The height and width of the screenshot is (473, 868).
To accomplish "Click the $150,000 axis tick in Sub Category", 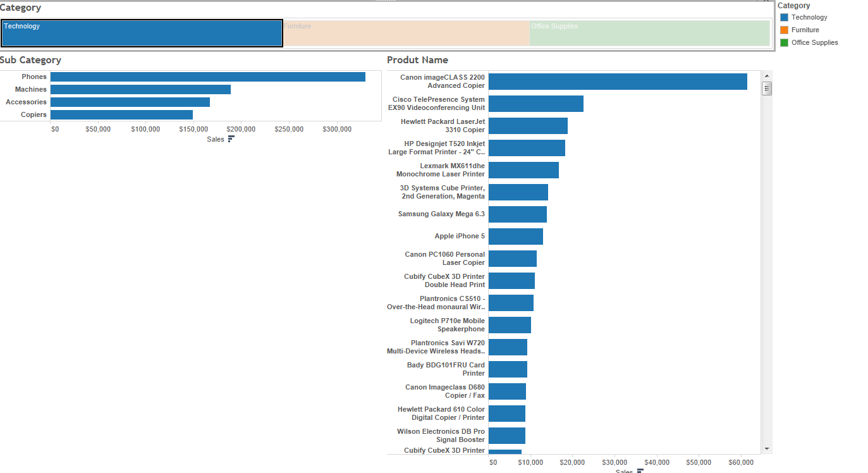I will [193, 129].
